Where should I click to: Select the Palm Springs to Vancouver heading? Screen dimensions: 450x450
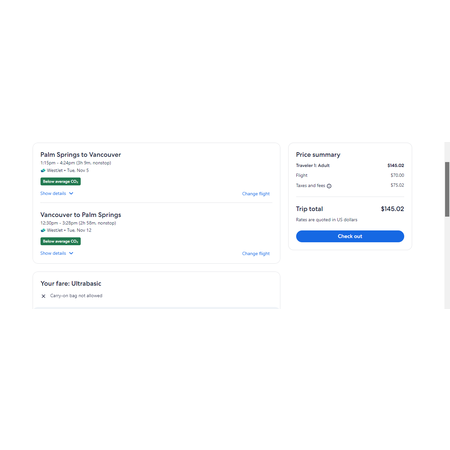point(81,155)
